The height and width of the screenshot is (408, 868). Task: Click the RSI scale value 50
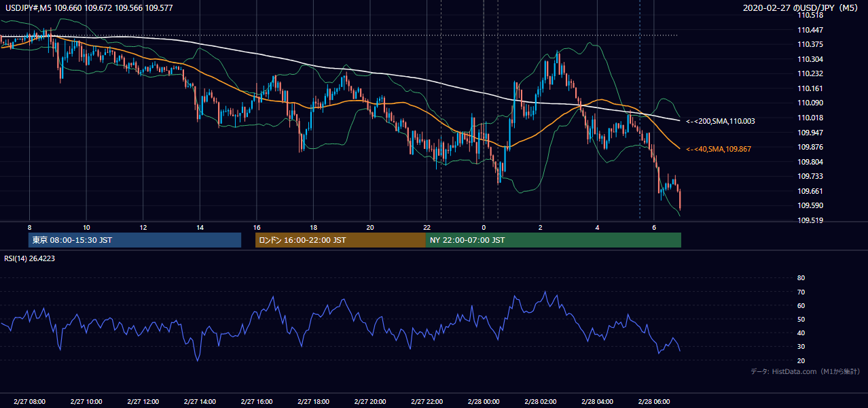801,319
